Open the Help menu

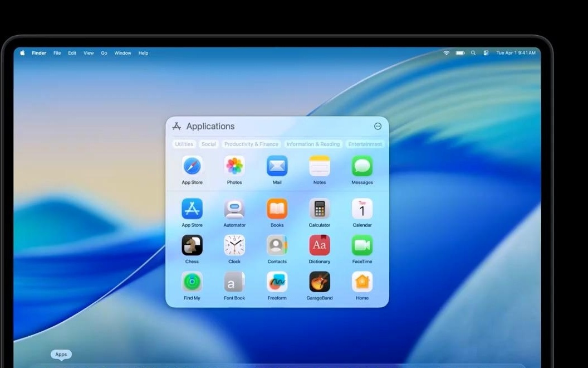click(143, 53)
